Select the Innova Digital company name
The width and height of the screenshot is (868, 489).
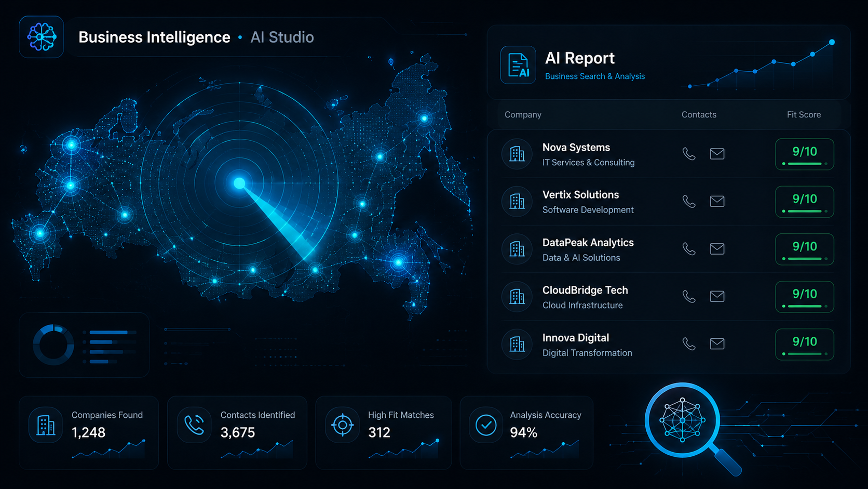click(576, 338)
